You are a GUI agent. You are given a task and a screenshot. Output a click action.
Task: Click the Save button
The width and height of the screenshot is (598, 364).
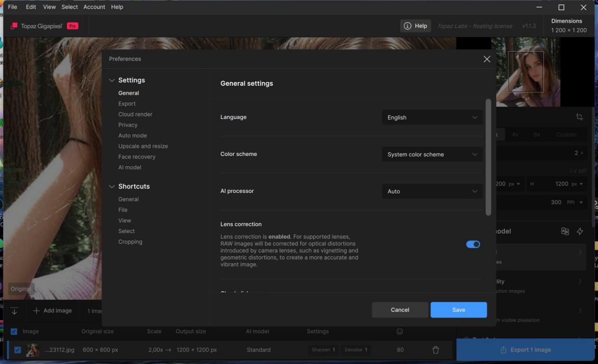pyautogui.click(x=458, y=310)
